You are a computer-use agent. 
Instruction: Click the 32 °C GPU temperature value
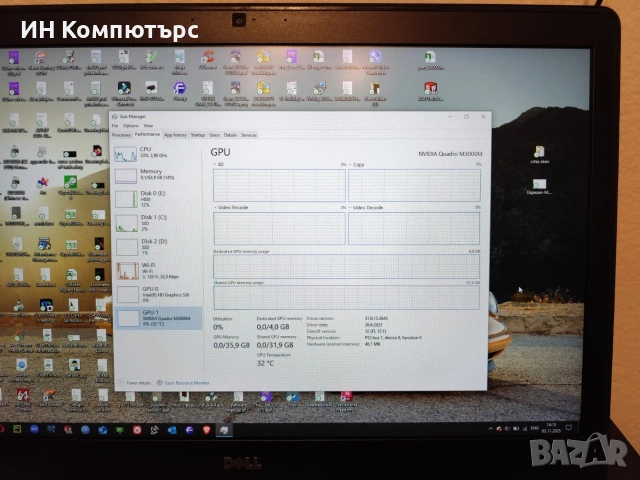tap(265, 363)
